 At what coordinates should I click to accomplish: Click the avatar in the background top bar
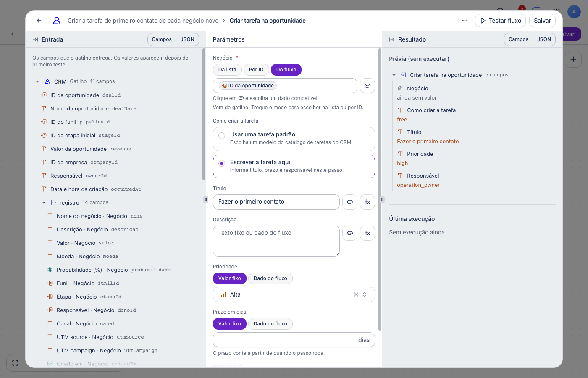(x=574, y=12)
